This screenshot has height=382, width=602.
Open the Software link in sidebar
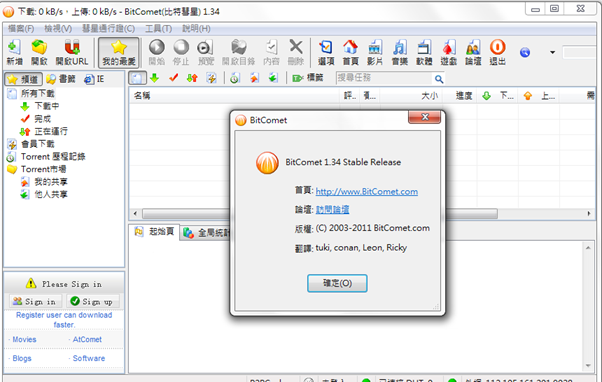89,358
